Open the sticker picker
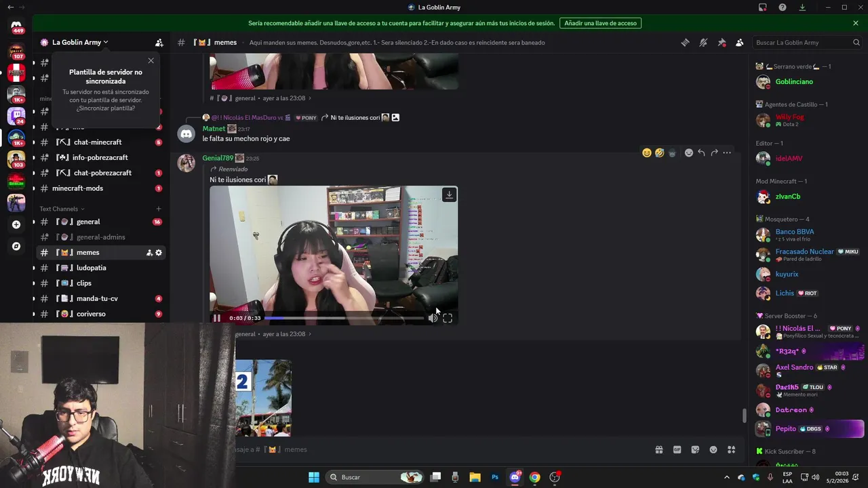The width and height of the screenshot is (868, 488). [695, 449]
